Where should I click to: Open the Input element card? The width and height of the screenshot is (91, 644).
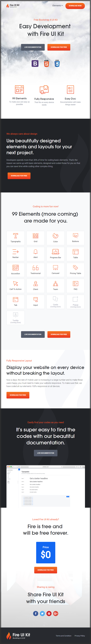pyautogui.click(x=35, y=302)
